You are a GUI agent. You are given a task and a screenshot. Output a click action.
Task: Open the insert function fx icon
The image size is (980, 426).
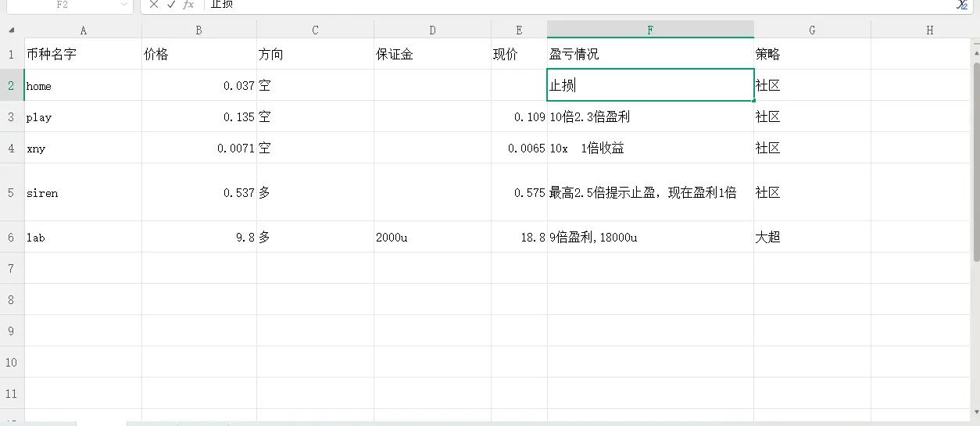click(188, 4)
